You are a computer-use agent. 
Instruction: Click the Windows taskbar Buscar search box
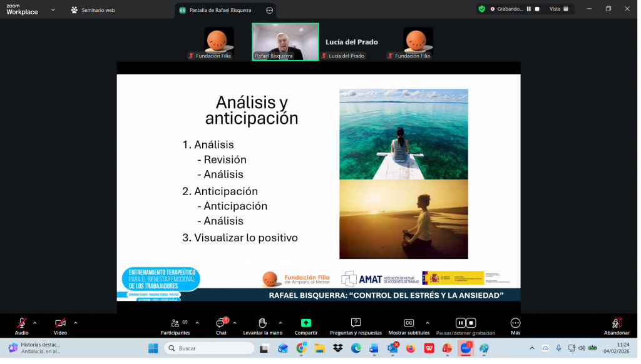click(209, 348)
